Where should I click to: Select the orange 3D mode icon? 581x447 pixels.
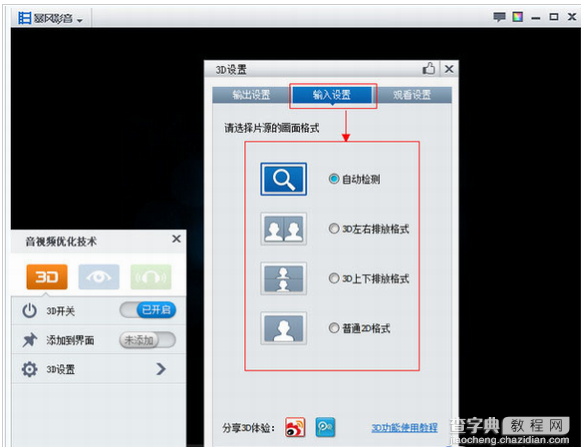click(47, 277)
